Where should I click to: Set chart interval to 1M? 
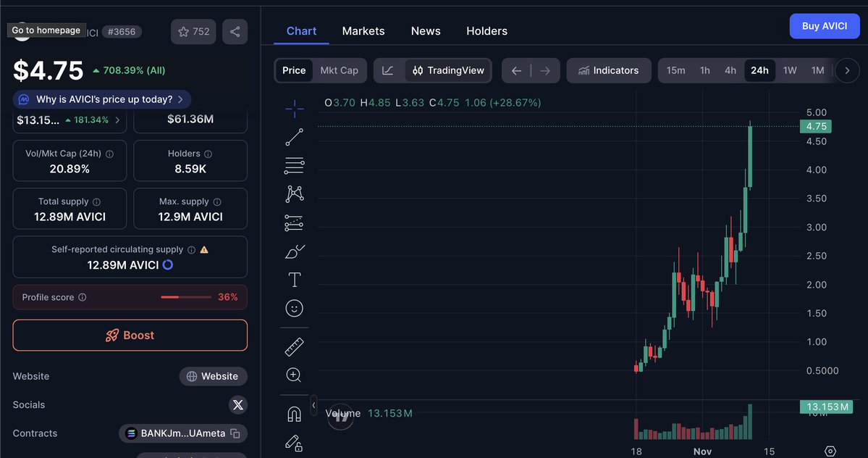tap(817, 70)
